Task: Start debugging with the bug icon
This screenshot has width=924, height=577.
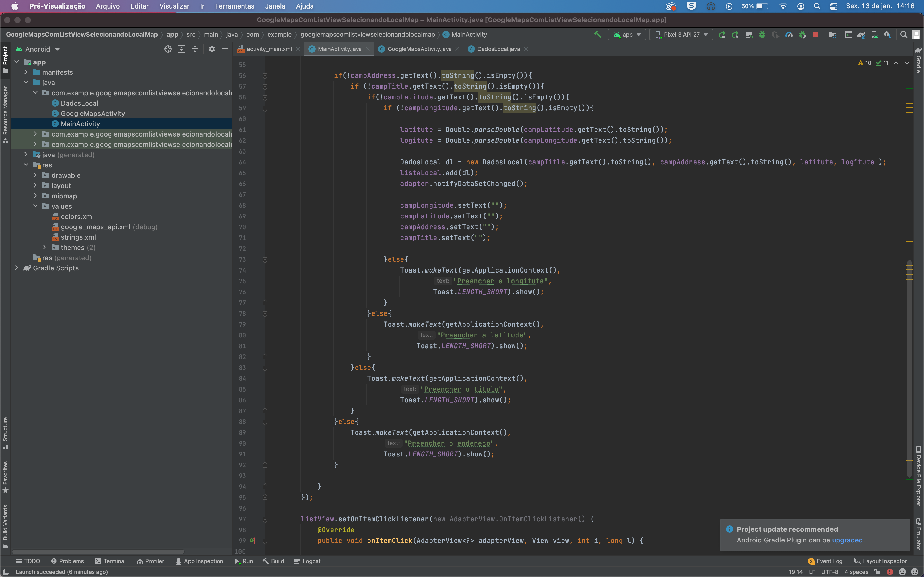Action: (762, 34)
